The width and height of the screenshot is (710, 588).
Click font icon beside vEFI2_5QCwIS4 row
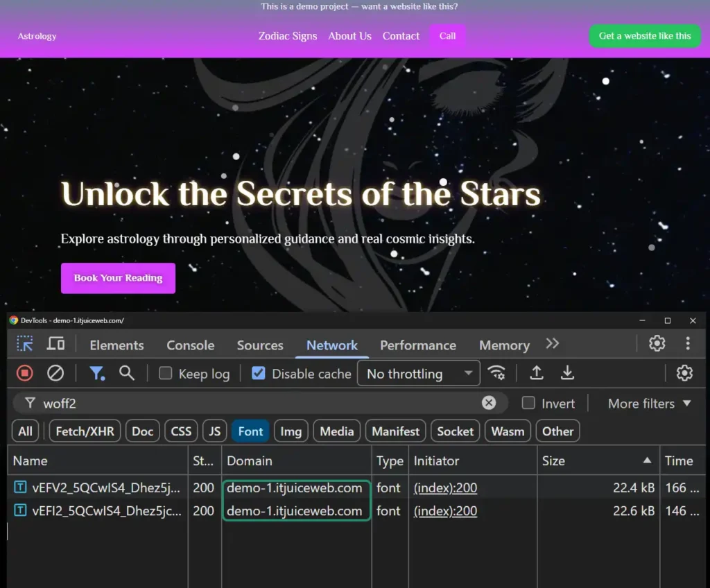pos(20,510)
